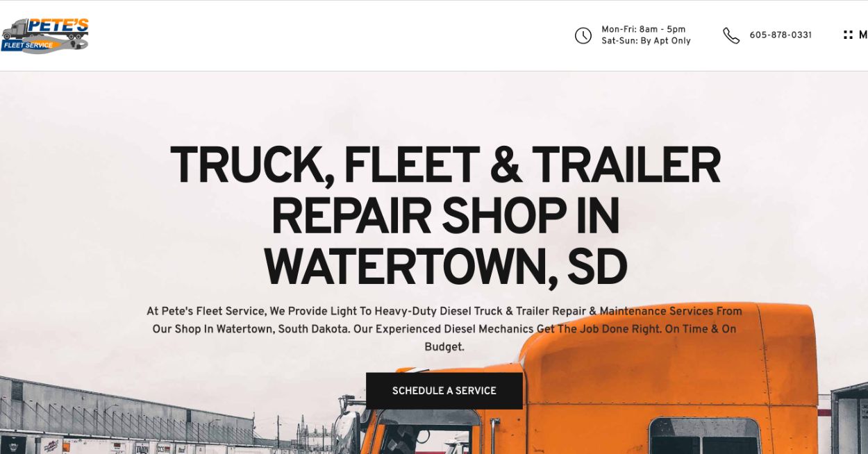Click the Watertown, SD heading line
Image resolution: width=868 pixels, height=454 pixels.
point(445,267)
